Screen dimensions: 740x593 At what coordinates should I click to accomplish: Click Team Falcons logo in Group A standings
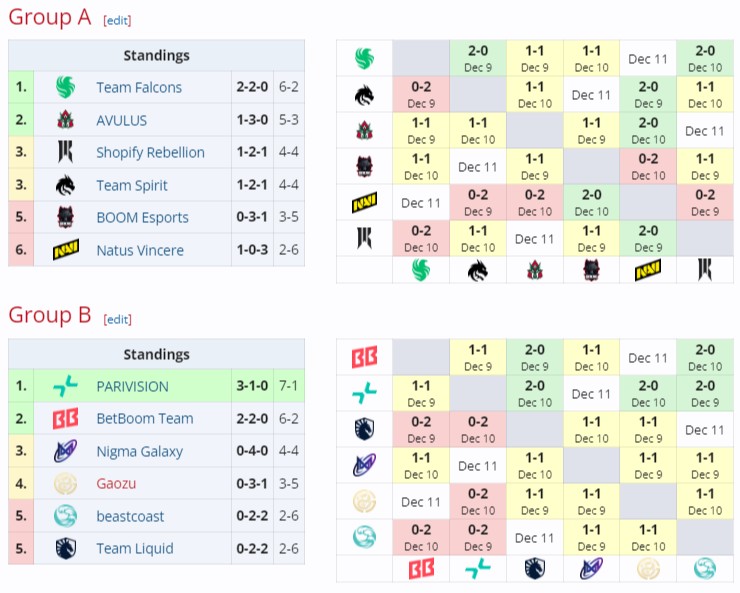(x=66, y=87)
